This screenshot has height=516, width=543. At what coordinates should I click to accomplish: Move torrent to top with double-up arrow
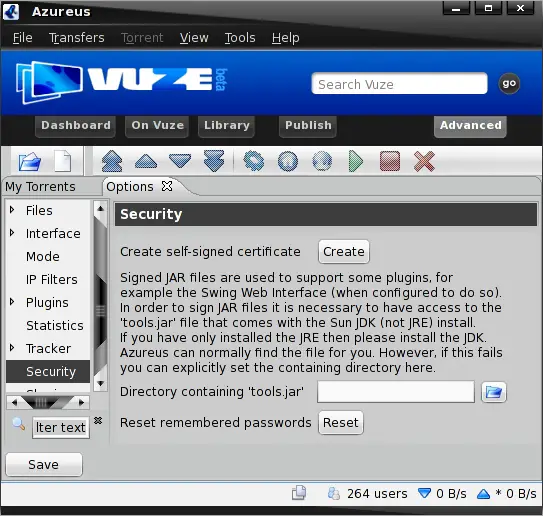112,161
